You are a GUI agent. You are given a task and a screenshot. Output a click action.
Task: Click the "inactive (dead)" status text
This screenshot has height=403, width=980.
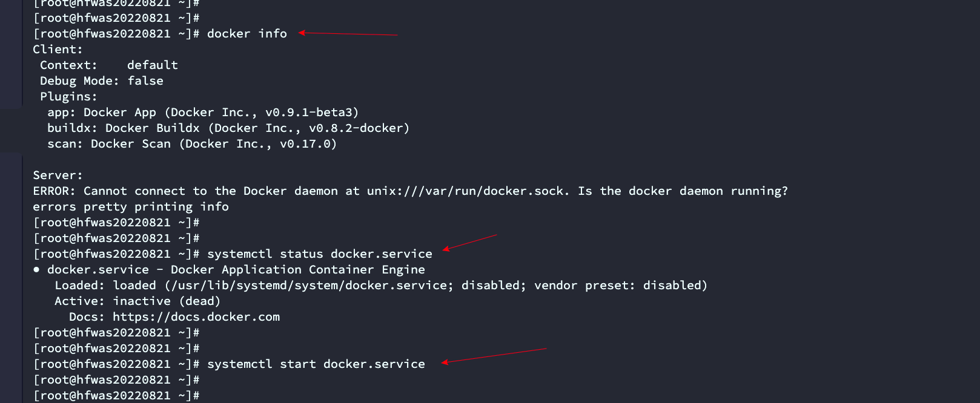tap(167, 301)
